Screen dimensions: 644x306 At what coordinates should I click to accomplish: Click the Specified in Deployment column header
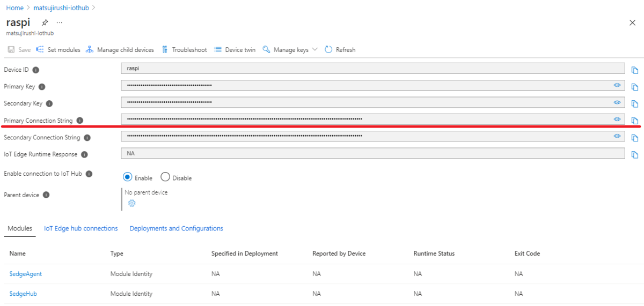pos(245,253)
